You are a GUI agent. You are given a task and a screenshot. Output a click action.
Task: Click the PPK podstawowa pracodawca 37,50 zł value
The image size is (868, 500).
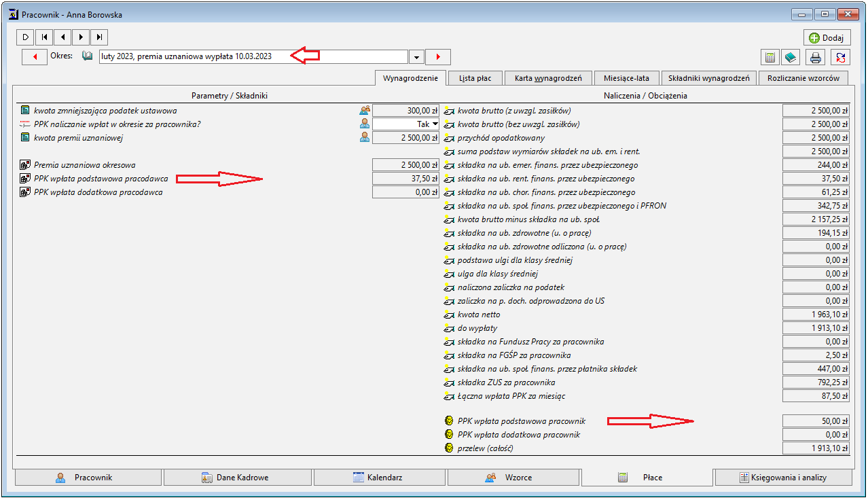tap(405, 179)
